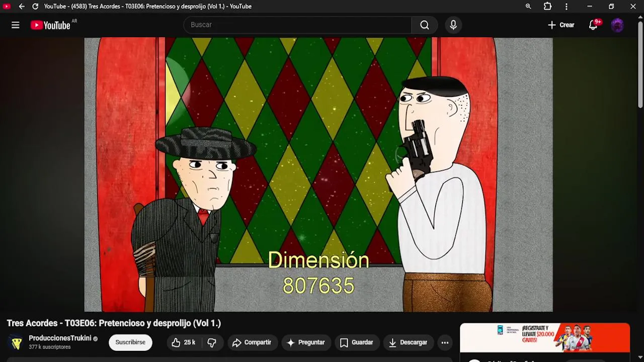
Task: Open the REGISTRATE Y LLEVATE ad banner
Action: 545,338
